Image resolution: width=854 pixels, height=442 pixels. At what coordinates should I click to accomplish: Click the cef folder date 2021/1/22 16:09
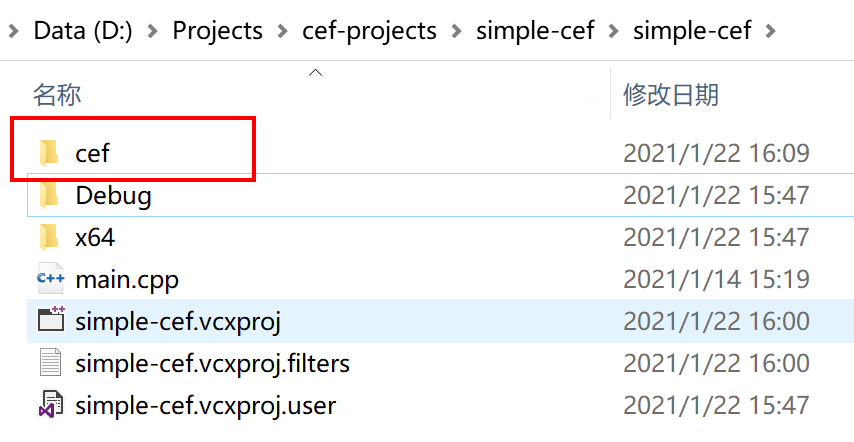click(716, 153)
